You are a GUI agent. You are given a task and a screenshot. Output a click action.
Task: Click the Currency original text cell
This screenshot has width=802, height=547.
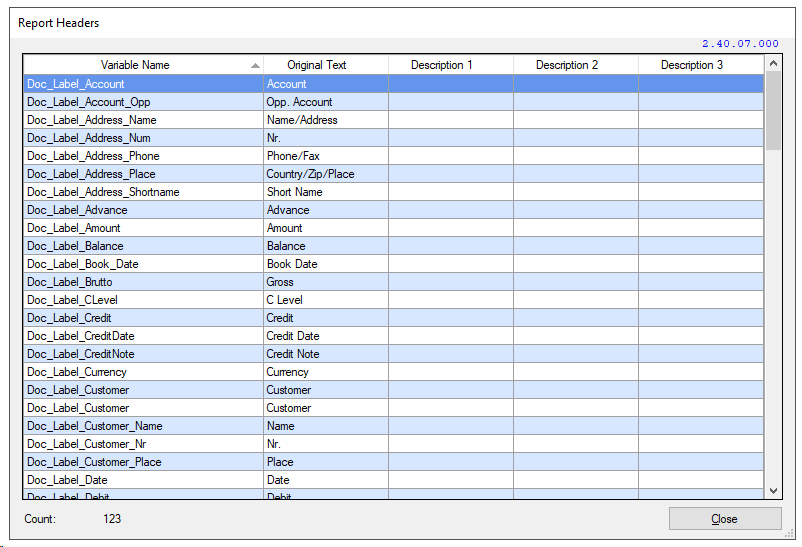(x=326, y=372)
